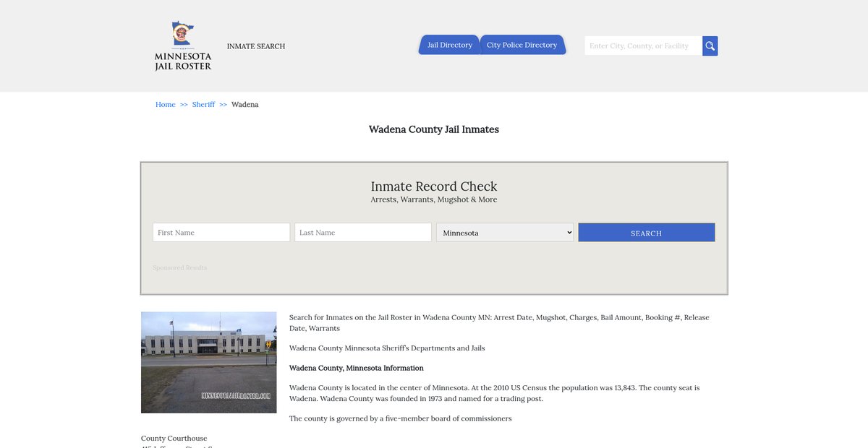Follow the Sheriff breadcrumb link

click(203, 105)
